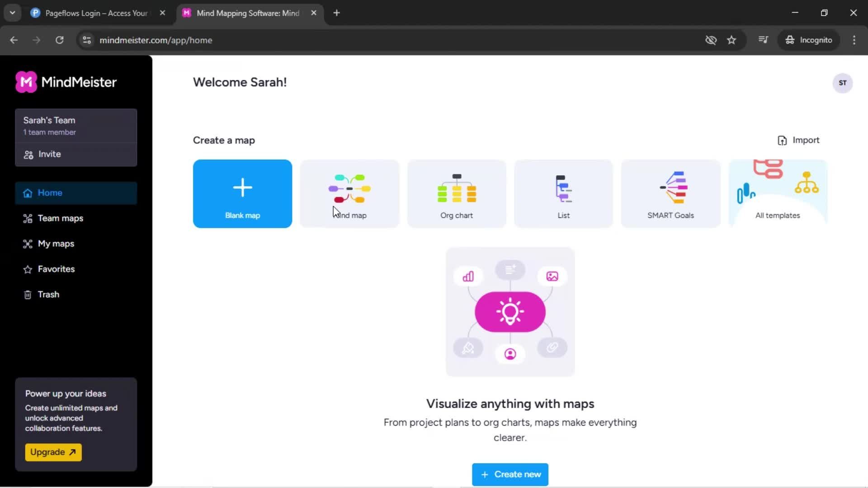Click the Invite people icon
The image size is (868, 488).
click(28, 155)
